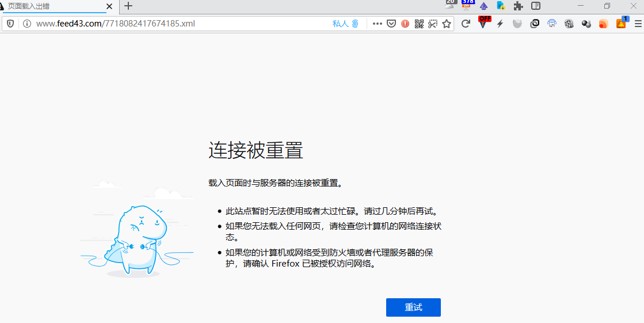Restore down the Firefox window
This screenshot has height=323, width=644.
point(607,6)
